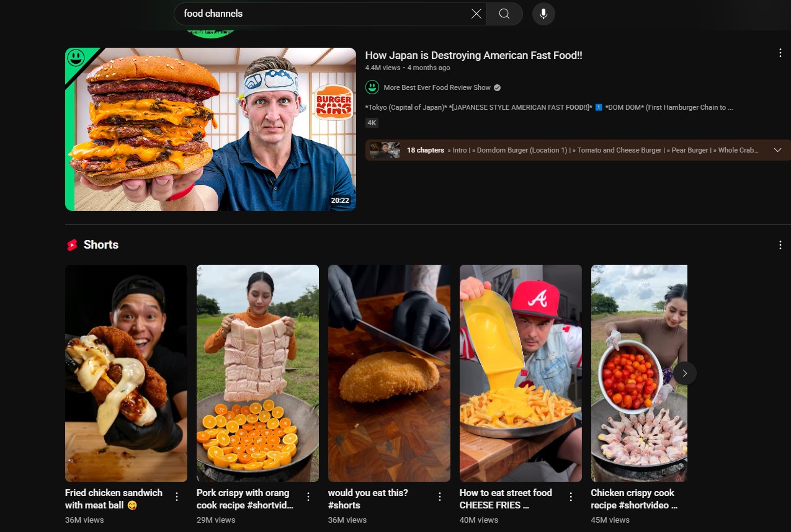Open the chapter preview thumbnail
This screenshot has width=791, height=532.
[385, 150]
